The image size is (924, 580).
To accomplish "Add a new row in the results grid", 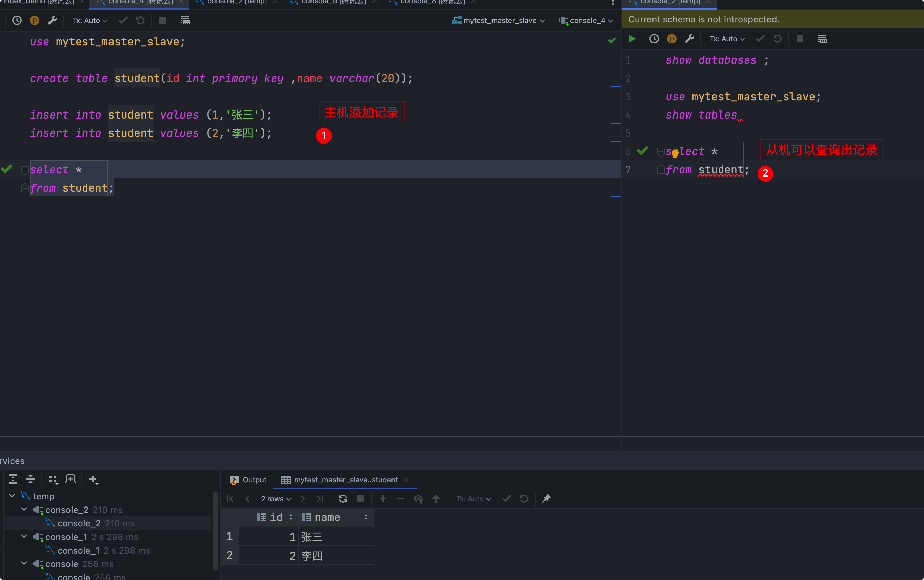I will tap(383, 499).
